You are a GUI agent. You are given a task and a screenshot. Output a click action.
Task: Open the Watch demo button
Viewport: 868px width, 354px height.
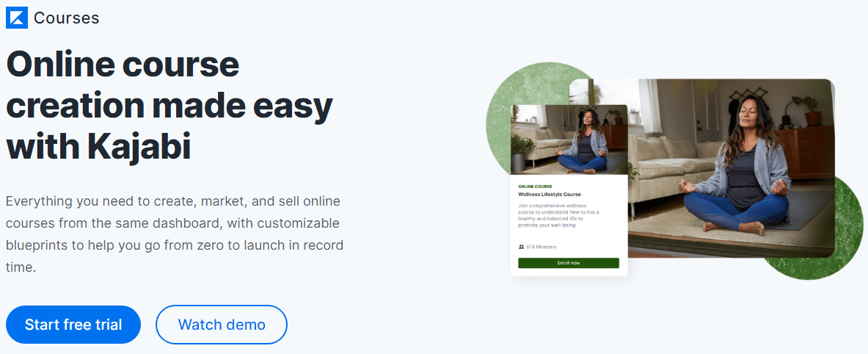click(222, 325)
